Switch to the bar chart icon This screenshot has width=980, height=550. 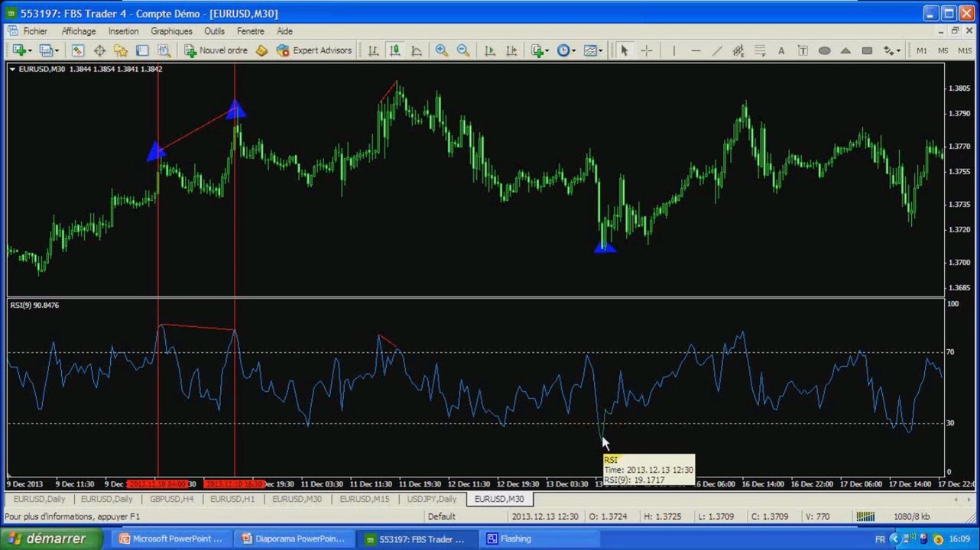coord(373,50)
